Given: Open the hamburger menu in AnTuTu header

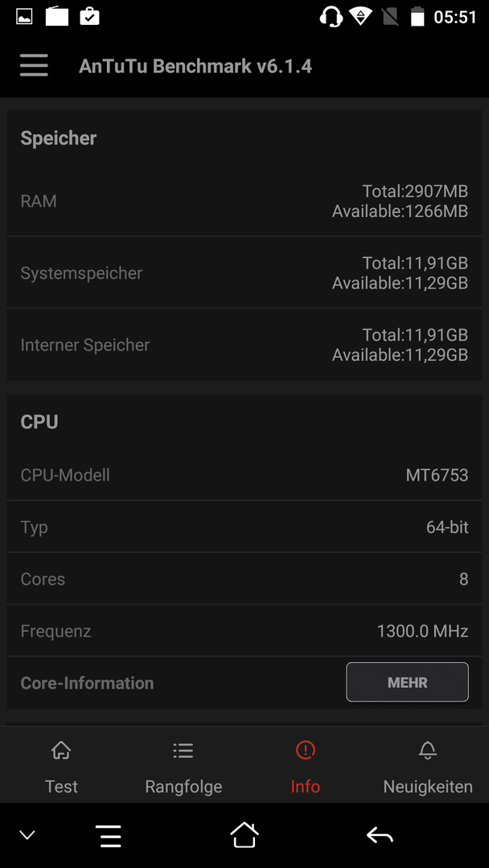Looking at the screenshot, I should 34,66.
